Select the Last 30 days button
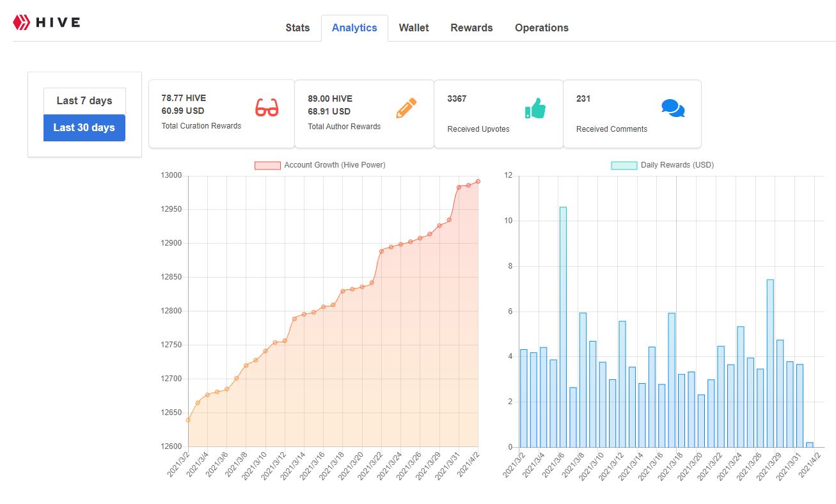Viewport: 836px width, 504px height. [84, 127]
